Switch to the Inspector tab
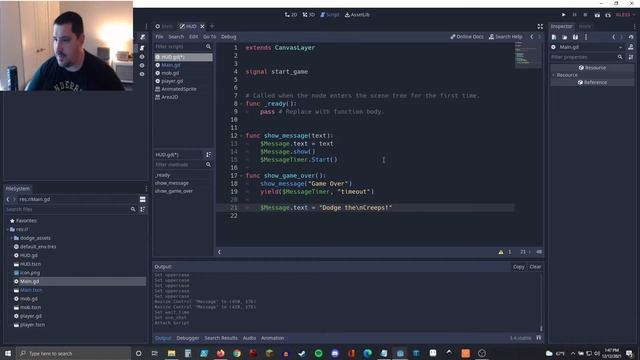The image size is (640, 360). pos(562,26)
